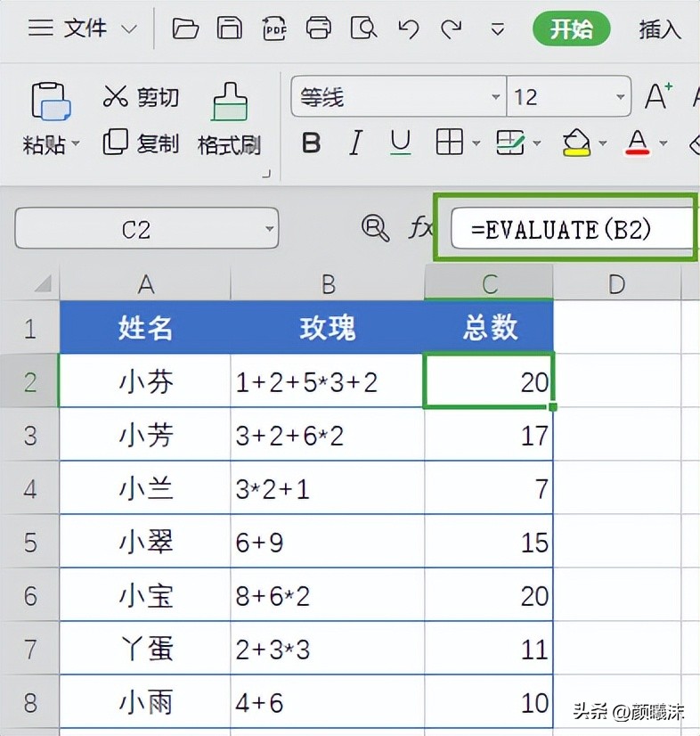Click the 粘贴 paste icon
Screen dimensions: 700x736
(x=51, y=102)
